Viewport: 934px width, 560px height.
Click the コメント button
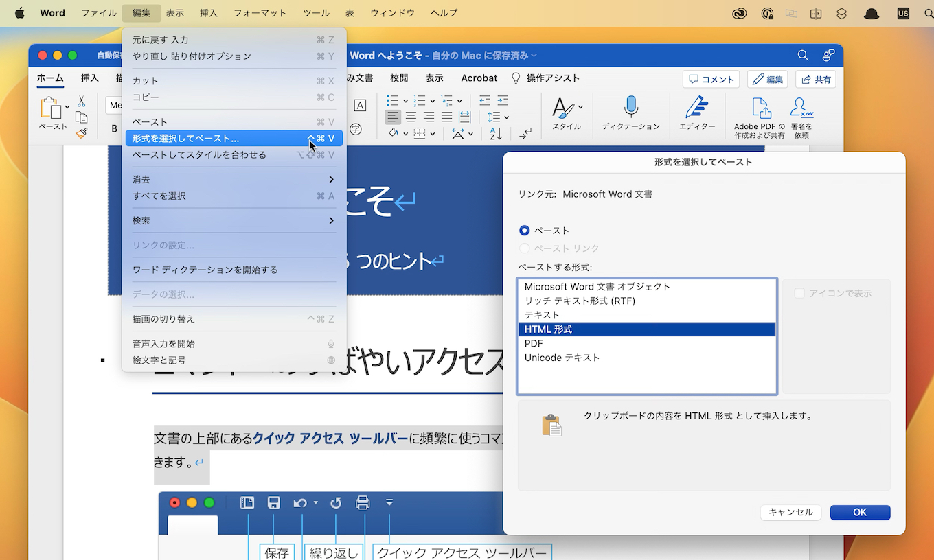click(711, 79)
